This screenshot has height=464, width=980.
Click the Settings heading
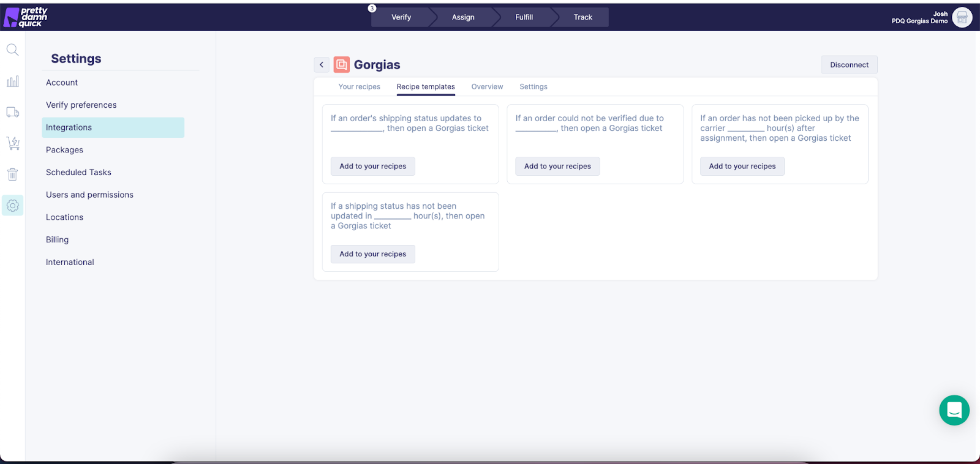[x=76, y=59]
